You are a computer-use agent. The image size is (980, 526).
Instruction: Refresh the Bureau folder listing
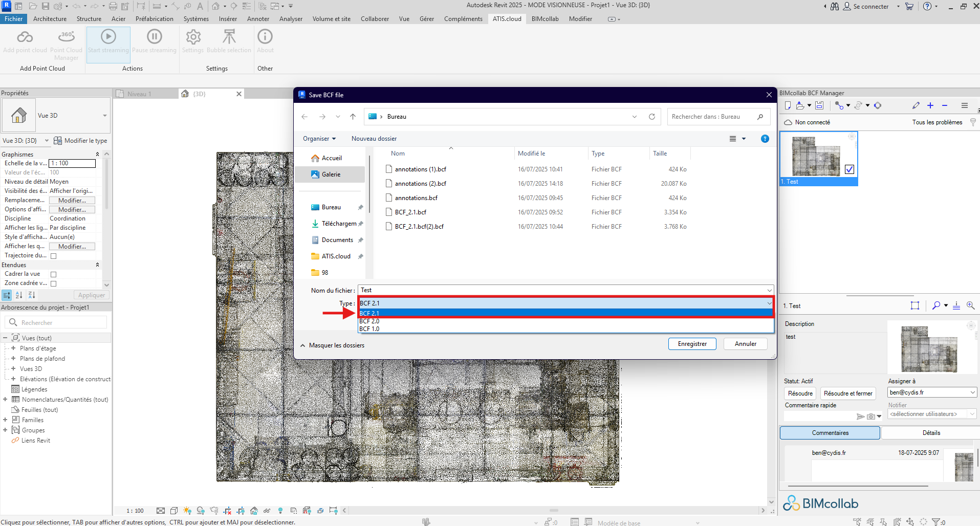tap(652, 117)
